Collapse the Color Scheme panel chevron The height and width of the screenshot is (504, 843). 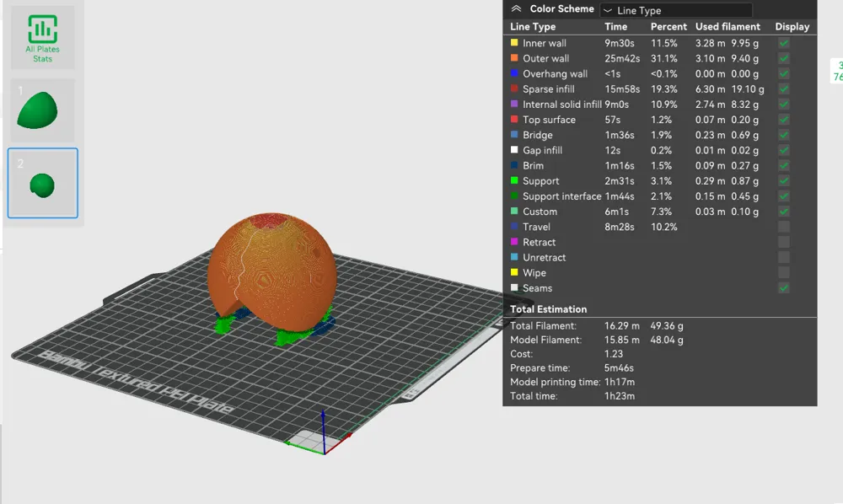tap(516, 8)
